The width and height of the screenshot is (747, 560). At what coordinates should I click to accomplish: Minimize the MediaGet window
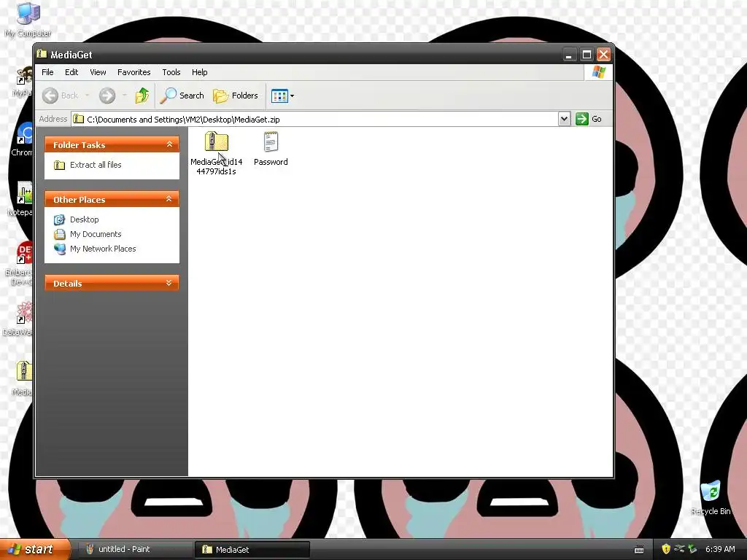[x=569, y=55]
